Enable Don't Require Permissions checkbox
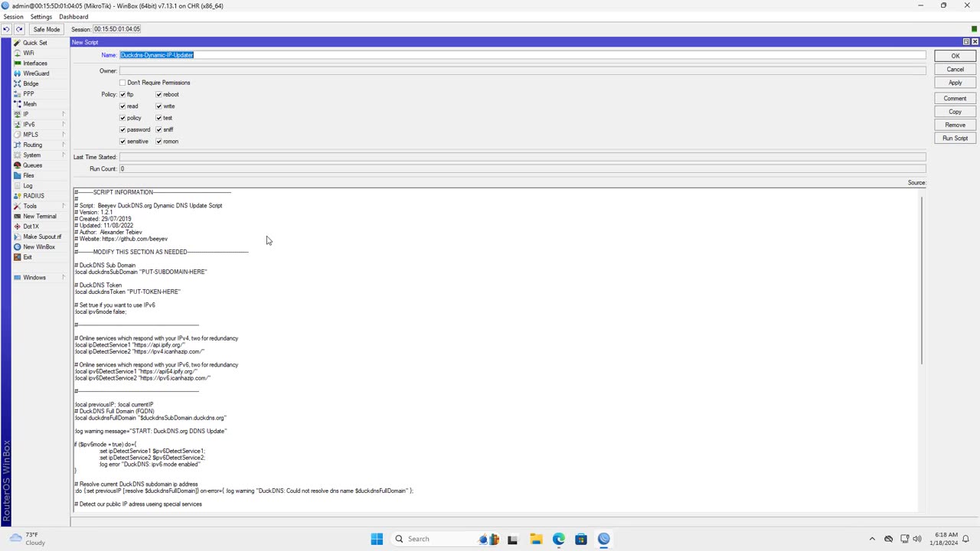Viewport: 980px width, 551px height. tap(122, 83)
